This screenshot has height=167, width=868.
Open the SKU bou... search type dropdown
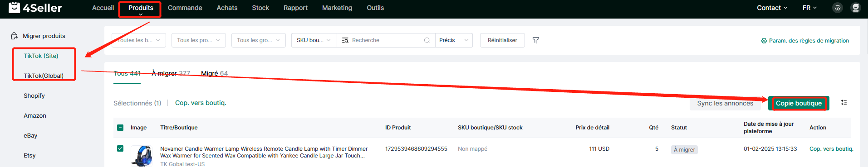click(x=314, y=40)
